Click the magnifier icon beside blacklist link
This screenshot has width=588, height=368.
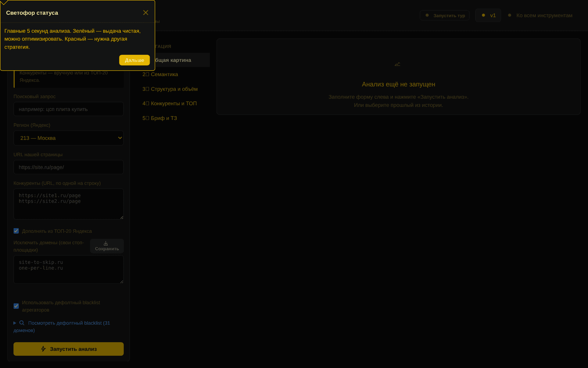(x=22, y=323)
